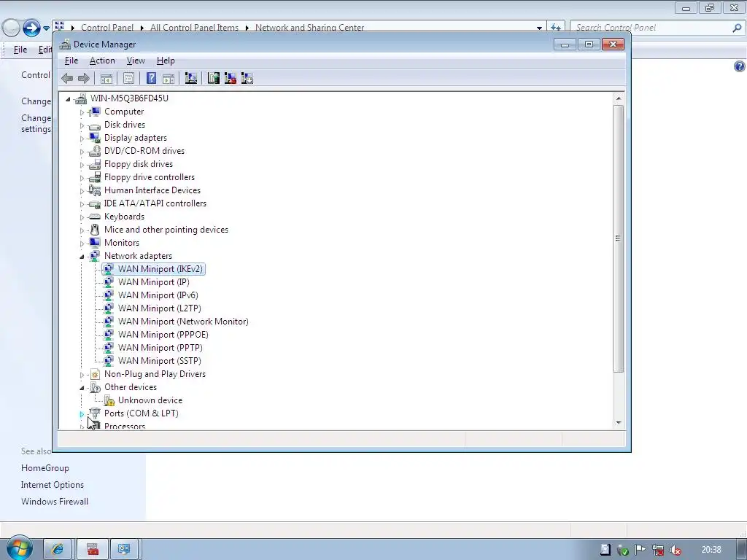Click the Disable device toolbar icon
This screenshot has width=747, height=560.
tap(247, 78)
